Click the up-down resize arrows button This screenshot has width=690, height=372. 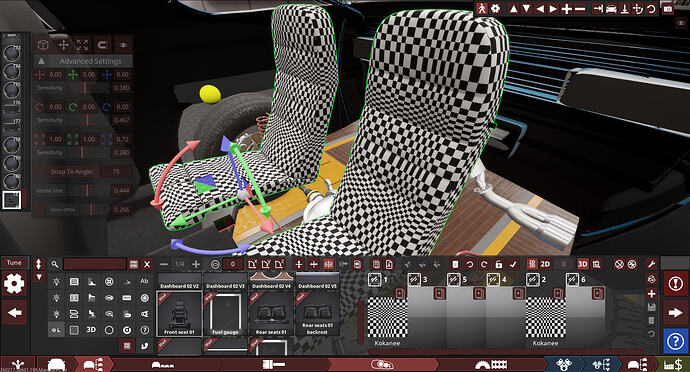coord(39,264)
